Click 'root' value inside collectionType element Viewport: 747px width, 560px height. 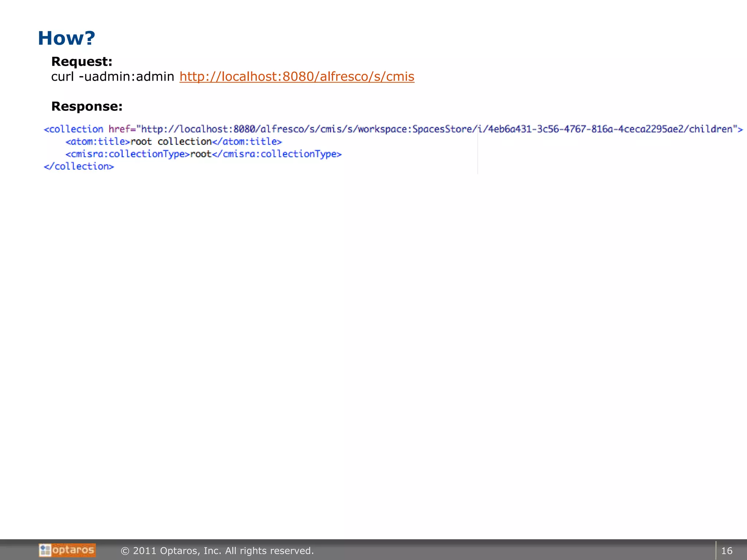pyautogui.click(x=201, y=154)
